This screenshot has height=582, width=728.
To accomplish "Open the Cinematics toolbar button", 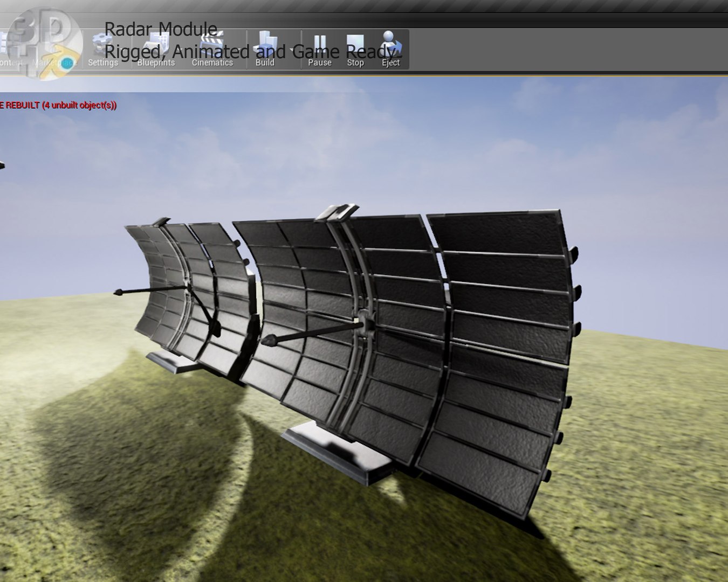I will [212, 50].
